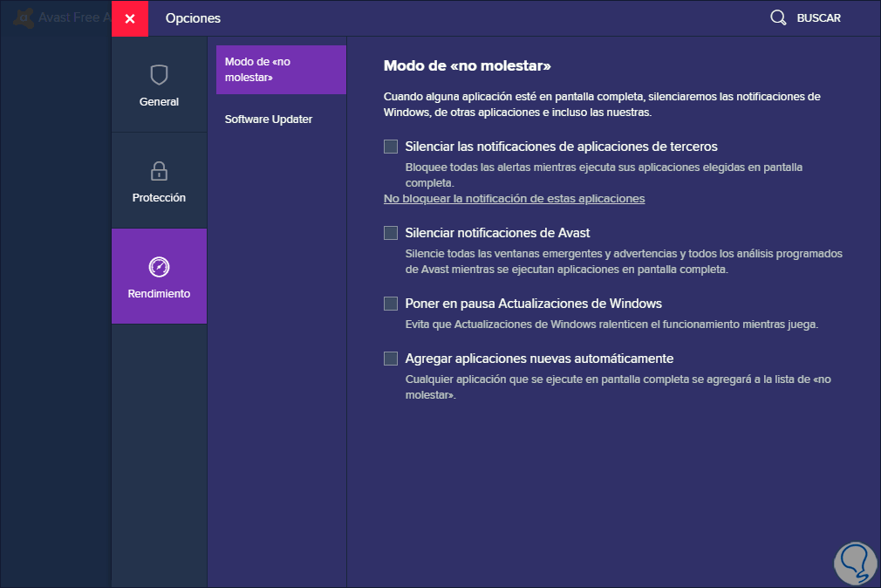This screenshot has width=881, height=588.
Task: Click the Rendimiento gauge icon
Action: point(159,267)
